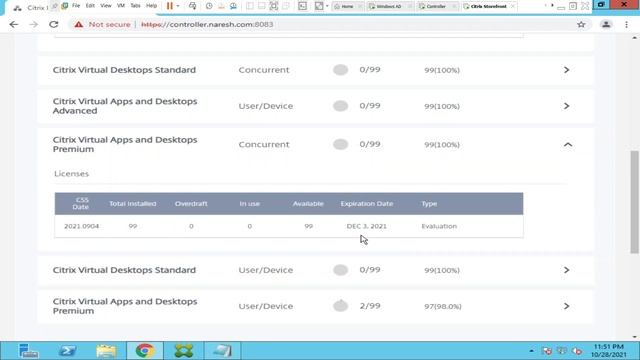Open Citrix Studio from the taskbar

coord(184,351)
